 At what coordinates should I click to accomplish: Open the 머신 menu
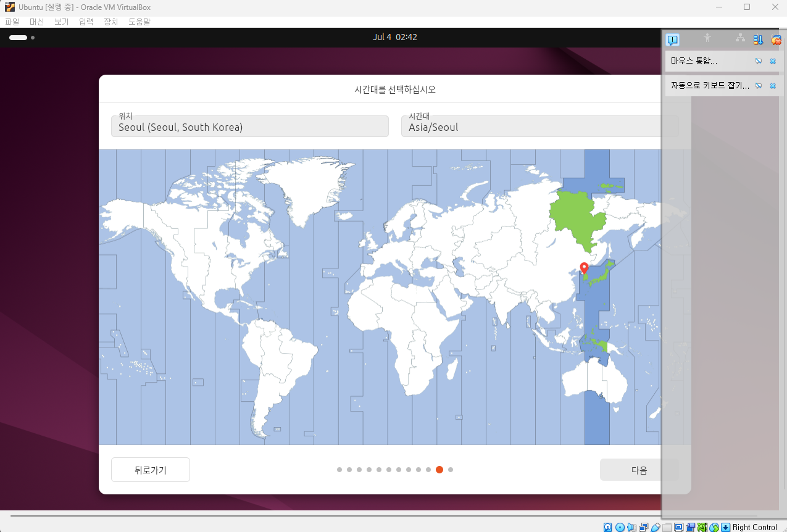[x=36, y=22]
